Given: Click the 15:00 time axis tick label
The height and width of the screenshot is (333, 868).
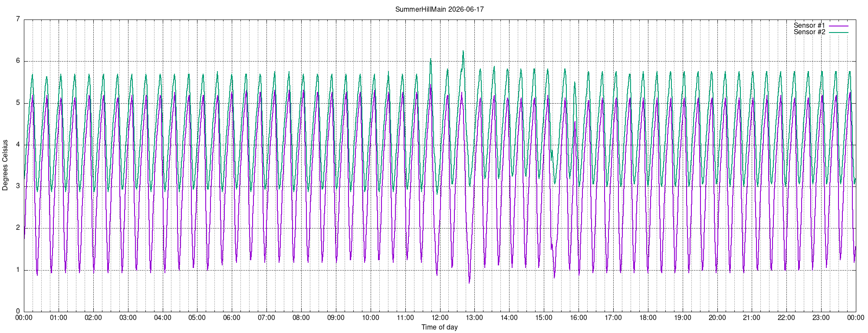Looking at the screenshot, I should click(x=544, y=318).
